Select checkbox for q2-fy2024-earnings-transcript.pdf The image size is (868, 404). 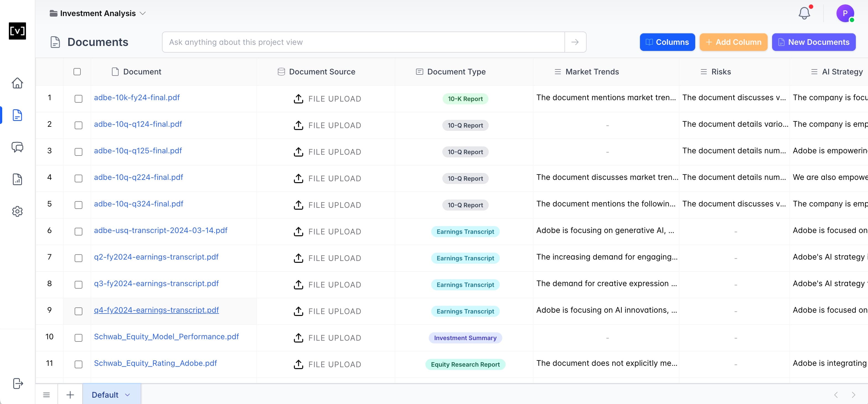(x=79, y=258)
